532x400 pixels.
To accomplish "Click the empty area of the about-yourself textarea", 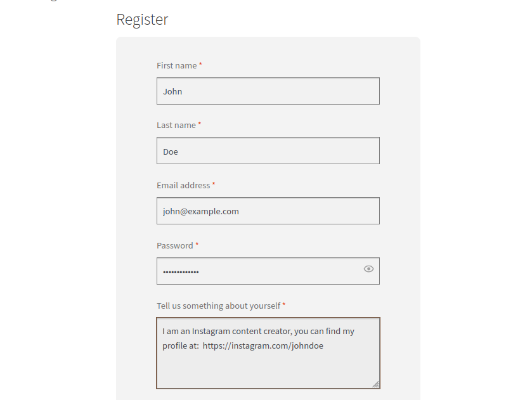I will pos(268,370).
